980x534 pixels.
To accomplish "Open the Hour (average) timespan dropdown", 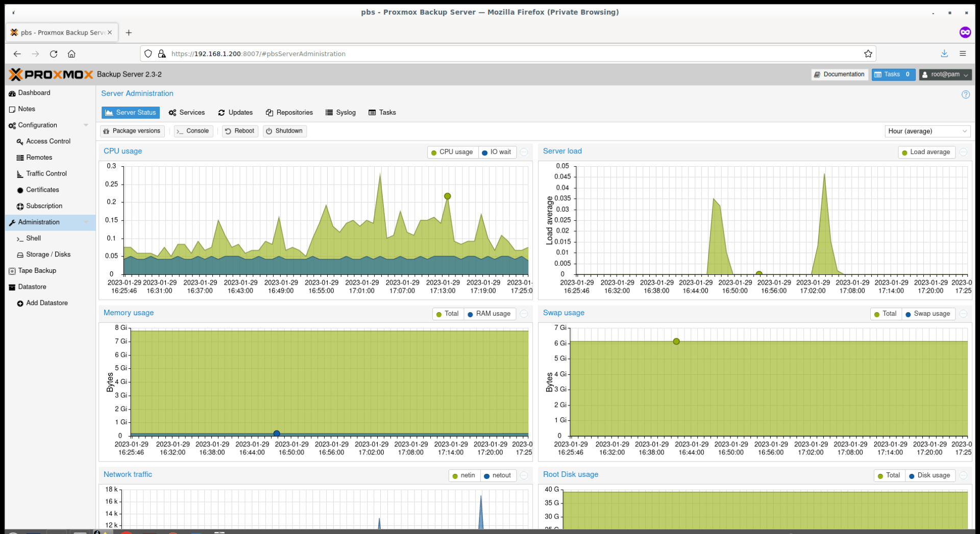I will pyautogui.click(x=927, y=131).
